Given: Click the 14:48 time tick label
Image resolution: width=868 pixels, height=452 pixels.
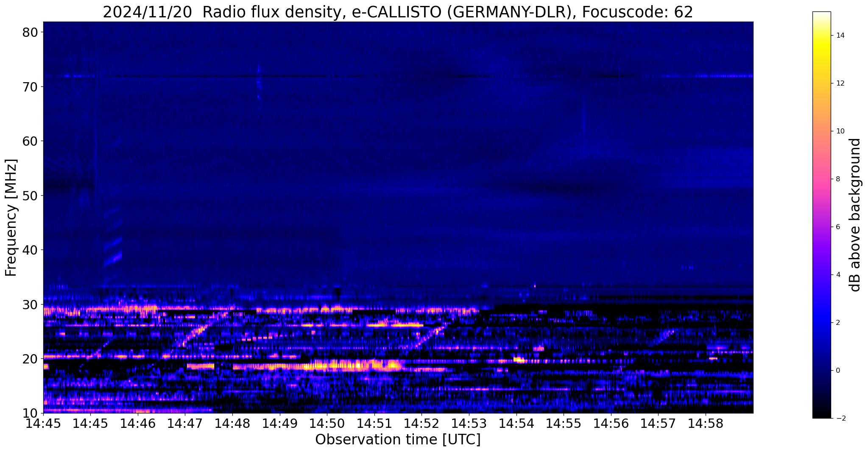Looking at the screenshot, I should (x=232, y=424).
